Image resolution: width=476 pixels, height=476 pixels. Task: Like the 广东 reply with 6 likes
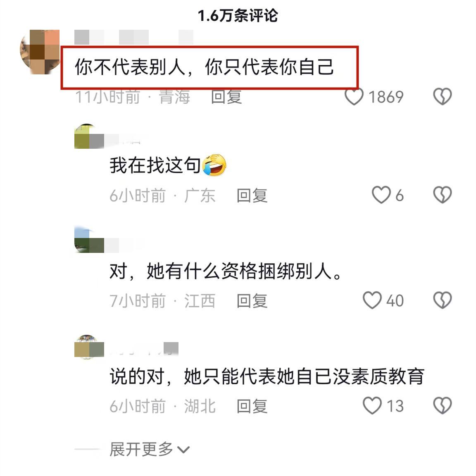pos(381,195)
